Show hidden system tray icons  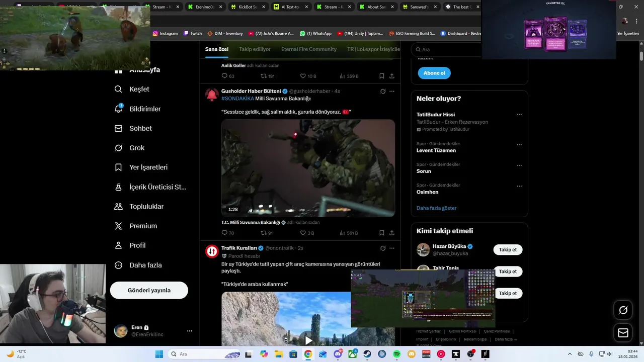point(571,354)
